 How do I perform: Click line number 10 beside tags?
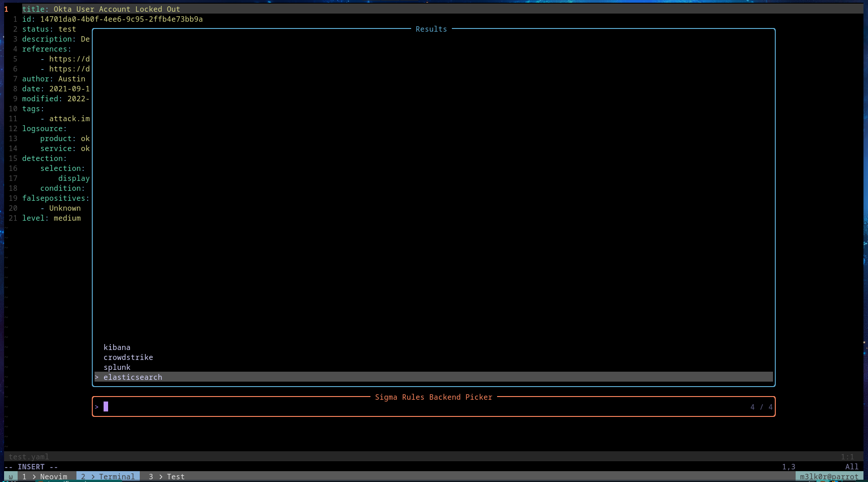(13, 109)
